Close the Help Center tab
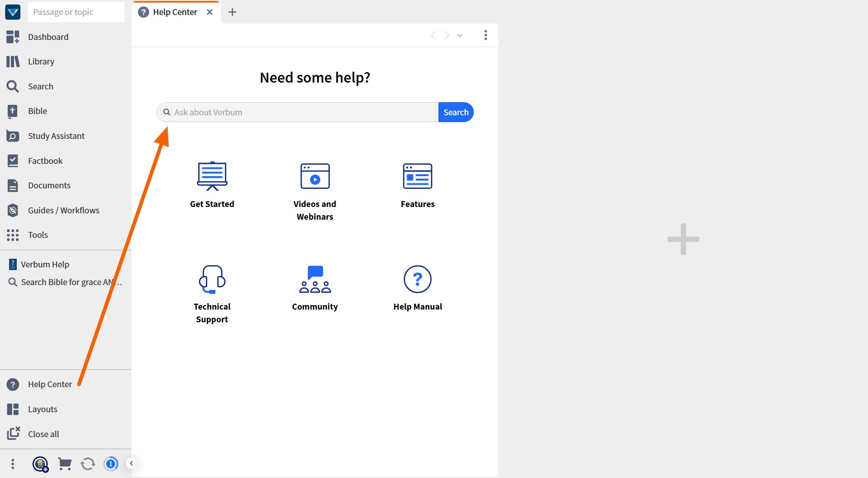 (x=210, y=12)
